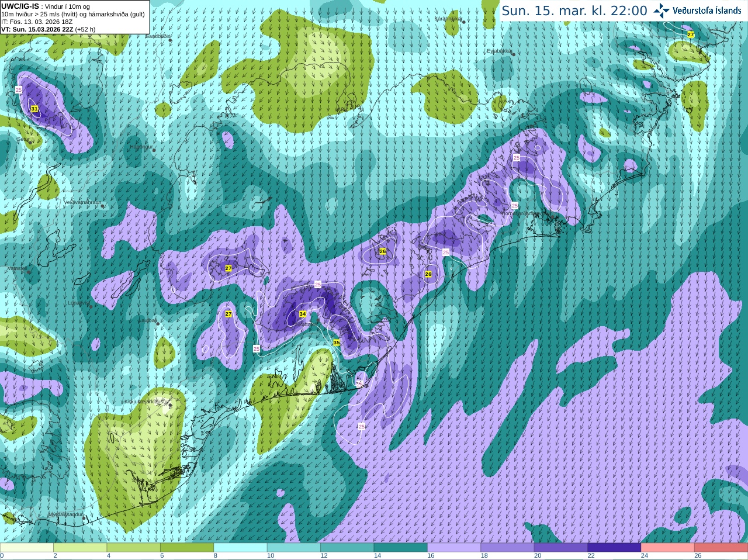Pick the 6–8 m/s olive legend swatch
The width and height of the screenshot is (748, 560).
pos(188,548)
